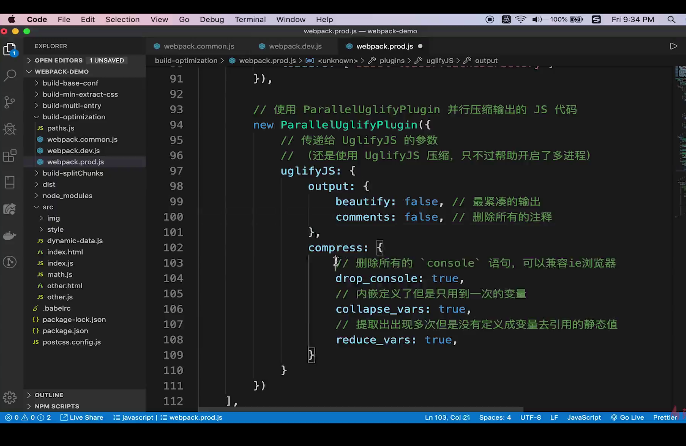Open package-lock.json file

coord(85,320)
